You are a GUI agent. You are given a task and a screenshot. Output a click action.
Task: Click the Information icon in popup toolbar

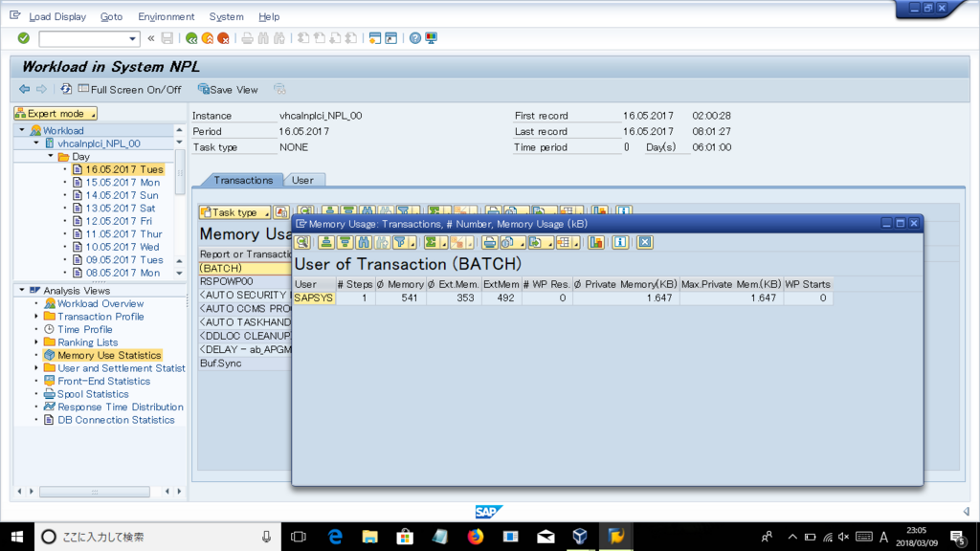tap(620, 242)
